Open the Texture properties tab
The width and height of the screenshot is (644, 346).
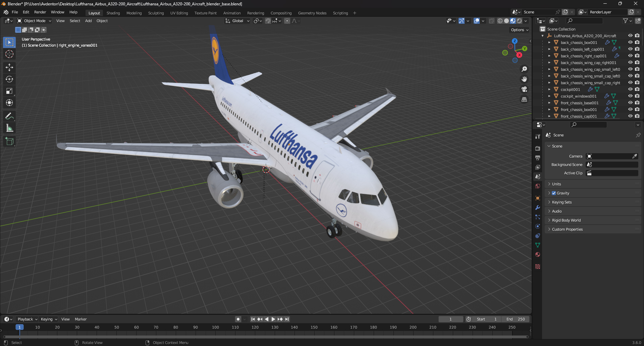point(538,267)
